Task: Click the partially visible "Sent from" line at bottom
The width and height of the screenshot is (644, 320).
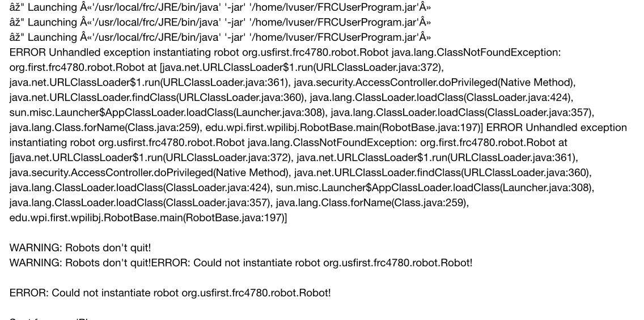Action: (x=49, y=318)
